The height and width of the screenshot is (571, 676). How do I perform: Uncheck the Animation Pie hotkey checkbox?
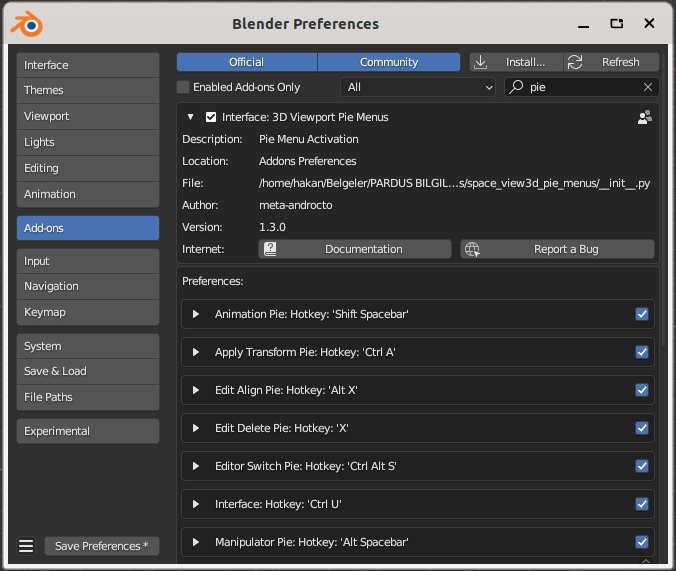point(642,314)
